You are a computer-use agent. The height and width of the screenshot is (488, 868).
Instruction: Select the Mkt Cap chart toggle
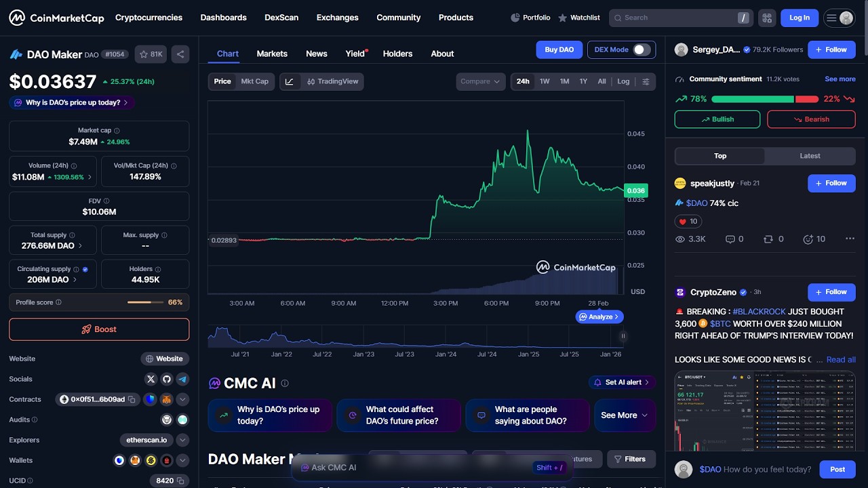pyautogui.click(x=255, y=81)
